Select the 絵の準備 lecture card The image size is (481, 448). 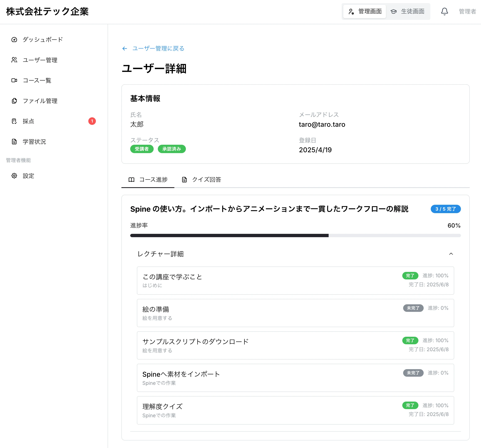295,313
